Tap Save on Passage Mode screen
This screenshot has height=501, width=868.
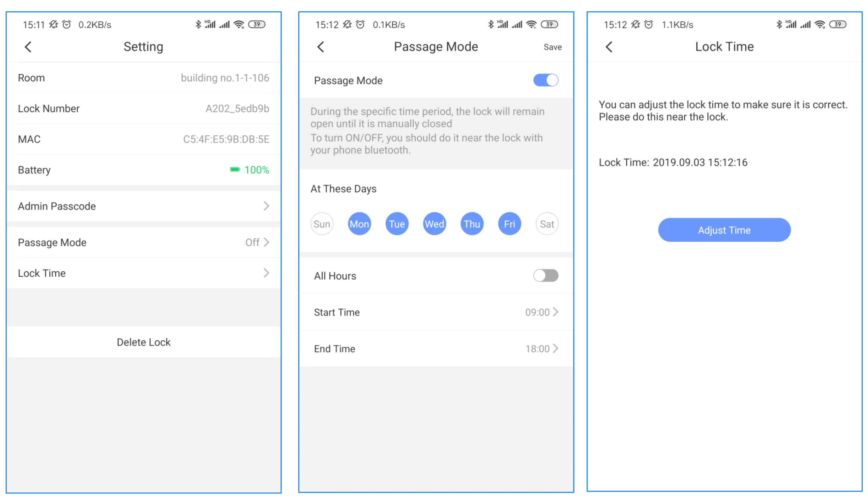point(552,47)
